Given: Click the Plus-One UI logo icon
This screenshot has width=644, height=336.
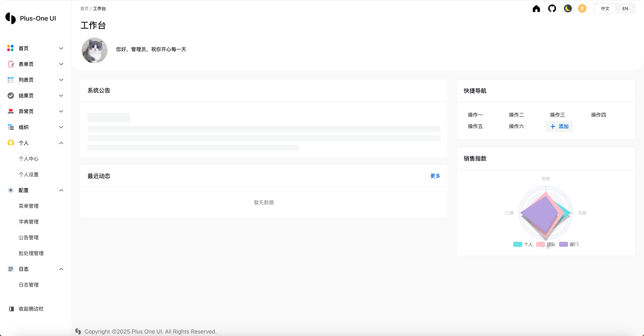Looking at the screenshot, I should [11, 18].
